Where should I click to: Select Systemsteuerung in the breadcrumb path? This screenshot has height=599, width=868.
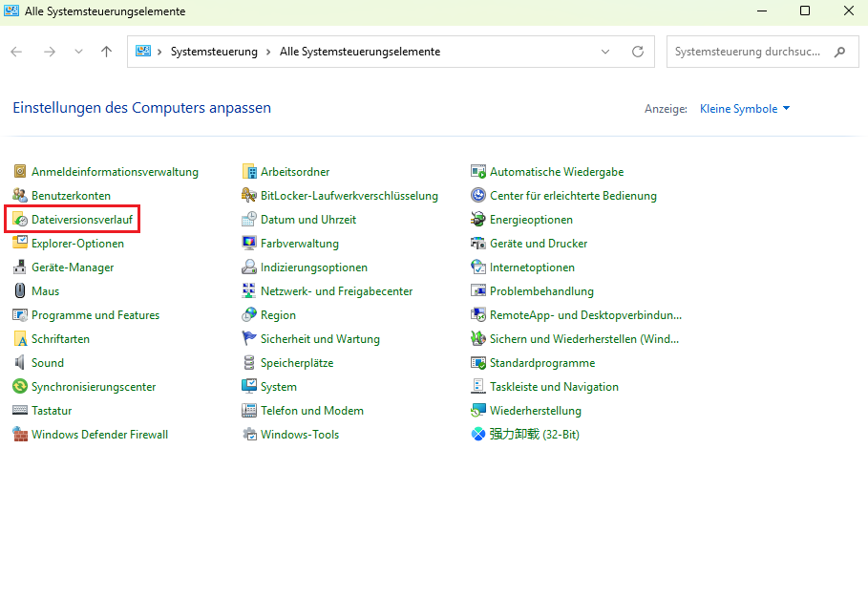(x=214, y=52)
